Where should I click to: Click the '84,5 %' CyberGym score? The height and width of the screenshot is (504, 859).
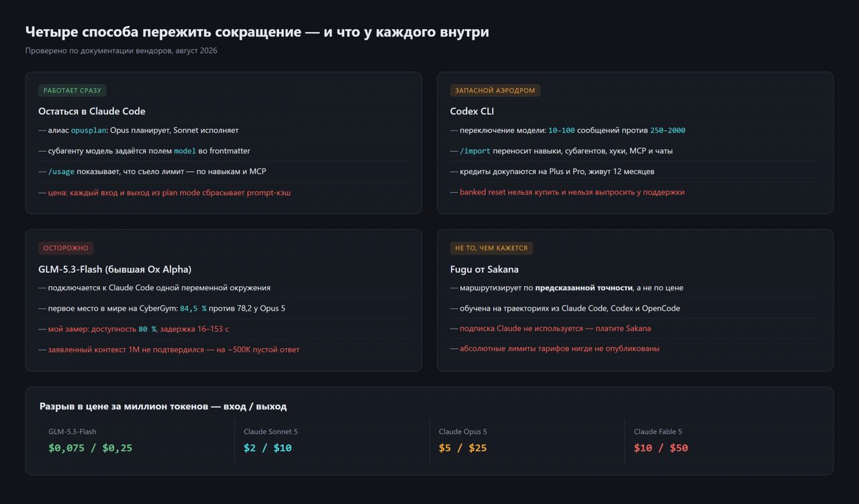pyautogui.click(x=193, y=308)
